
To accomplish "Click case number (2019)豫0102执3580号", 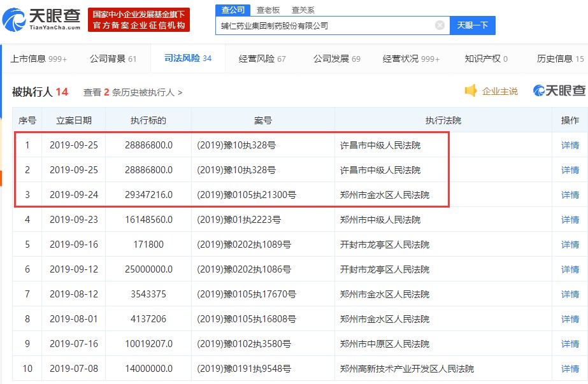I will click(244, 343).
